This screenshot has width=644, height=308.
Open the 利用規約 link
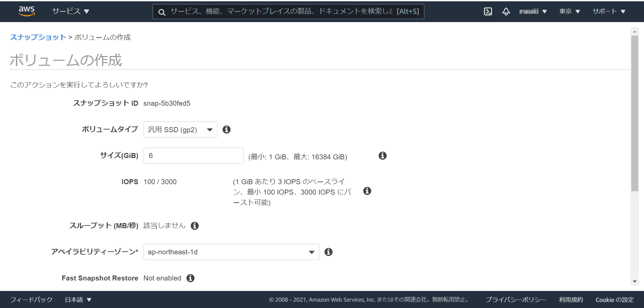click(571, 300)
